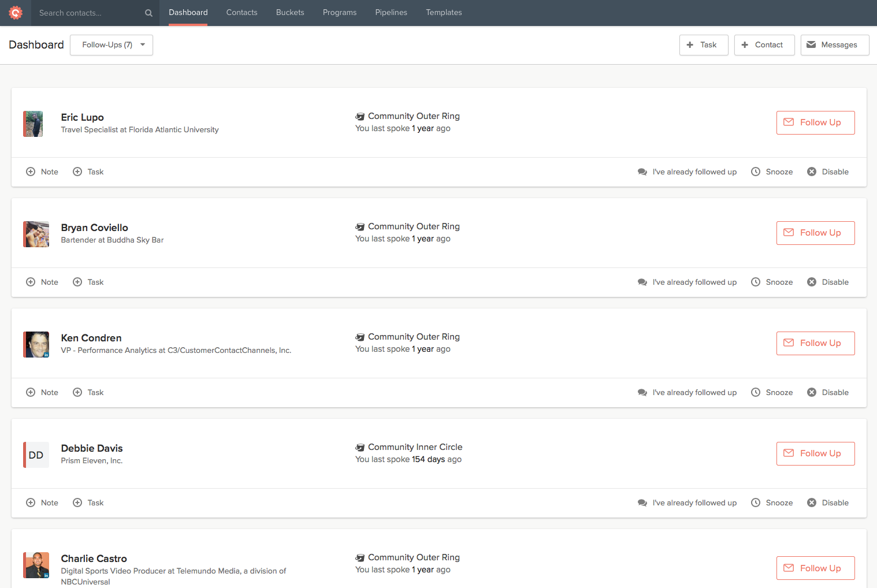The height and width of the screenshot is (588, 877).
Task: Select 'Travel Specialist at Florida Atlantic University' text
Action: [140, 130]
